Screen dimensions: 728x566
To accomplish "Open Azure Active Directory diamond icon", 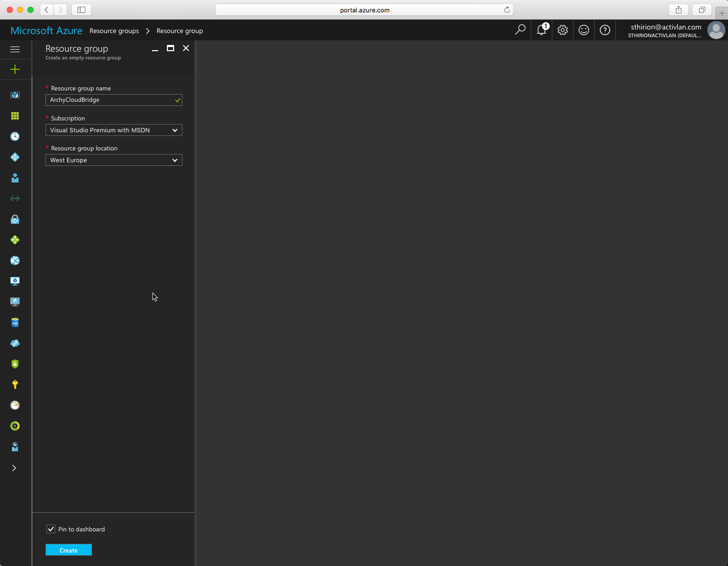I will pos(15,157).
